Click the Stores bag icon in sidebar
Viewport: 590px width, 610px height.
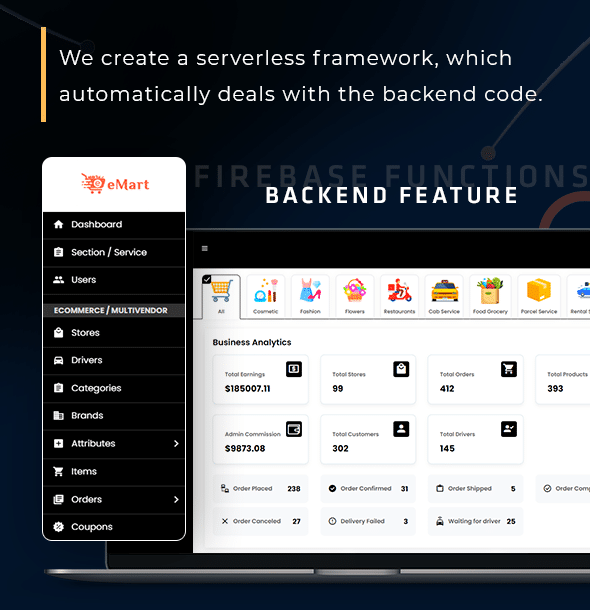(58, 333)
